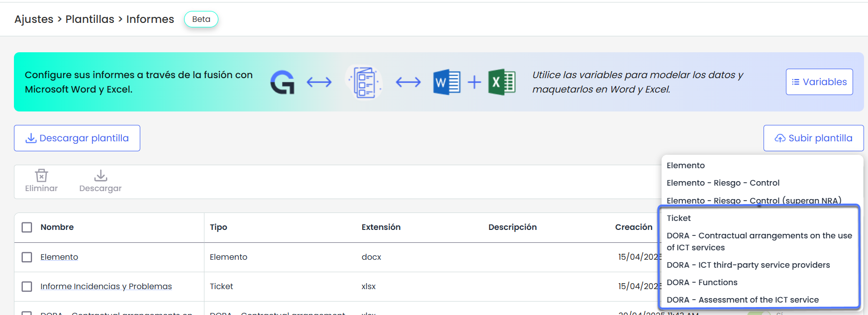Go to Plantillas in the breadcrumb
The height and width of the screenshot is (315, 868).
[90, 19]
